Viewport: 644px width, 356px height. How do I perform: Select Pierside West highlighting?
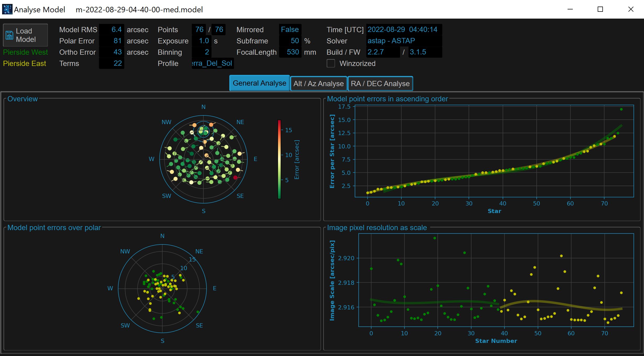point(25,52)
